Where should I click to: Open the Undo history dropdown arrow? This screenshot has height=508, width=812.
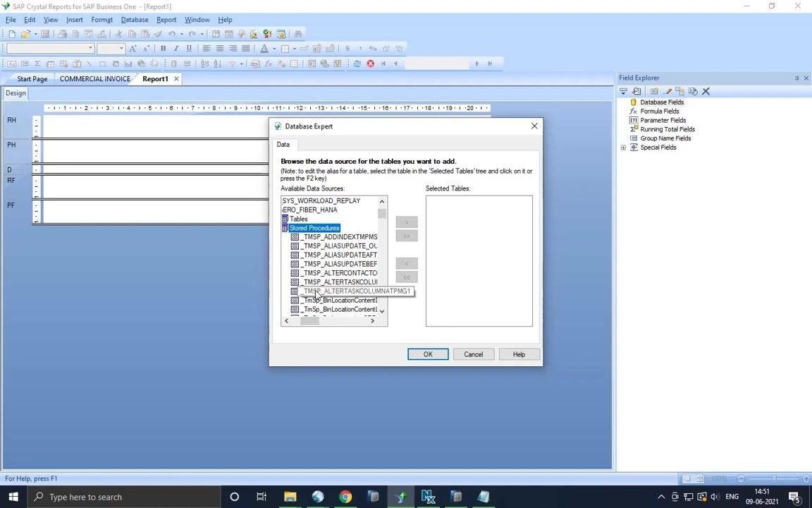pyautogui.click(x=181, y=34)
